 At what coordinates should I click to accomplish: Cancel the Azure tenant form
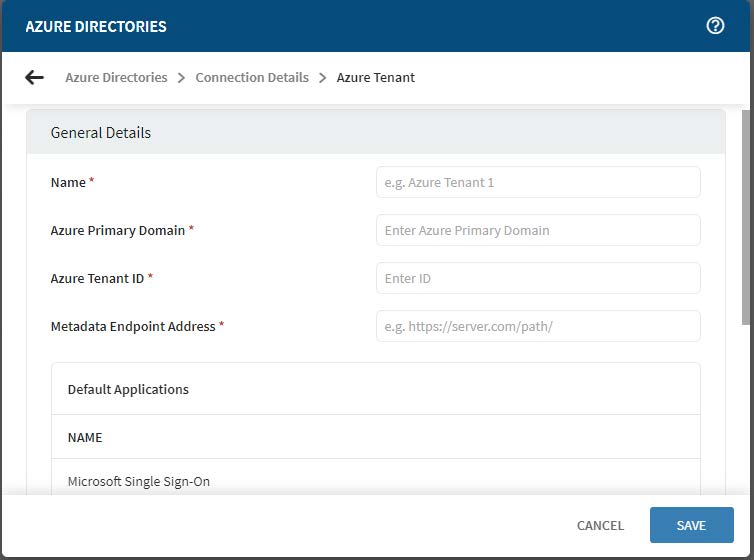tap(600, 525)
